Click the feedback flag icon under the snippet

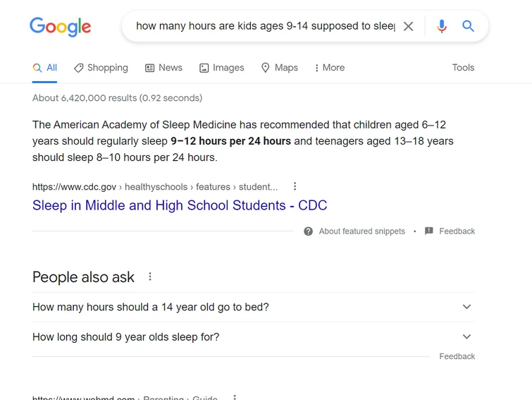tap(428, 231)
